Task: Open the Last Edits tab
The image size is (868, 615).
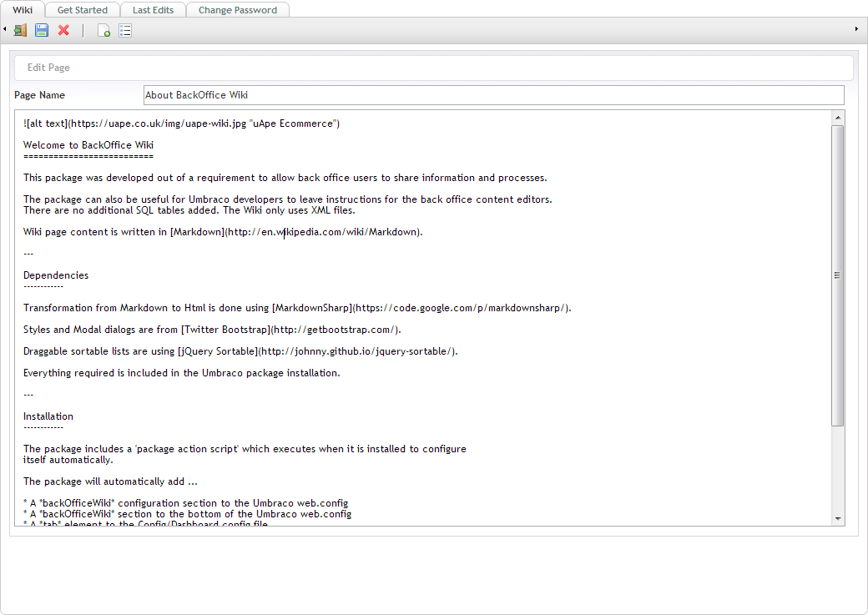Action: (x=153, y=10)
